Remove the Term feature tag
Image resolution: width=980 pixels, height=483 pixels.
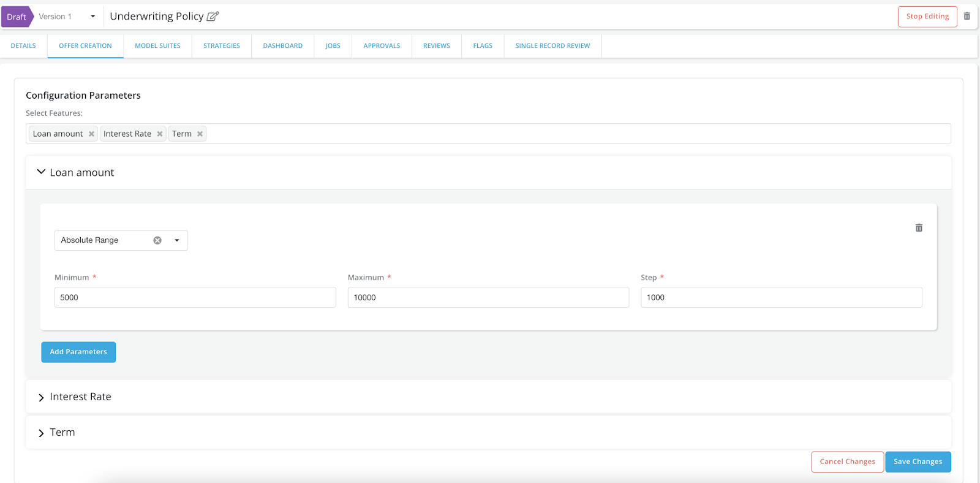point(200,134)
